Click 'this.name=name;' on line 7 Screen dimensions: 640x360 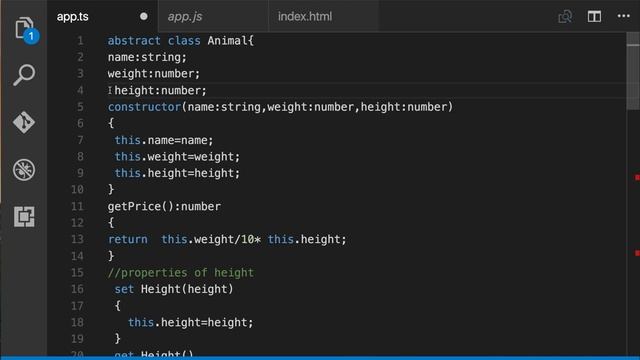click(164, 140)
